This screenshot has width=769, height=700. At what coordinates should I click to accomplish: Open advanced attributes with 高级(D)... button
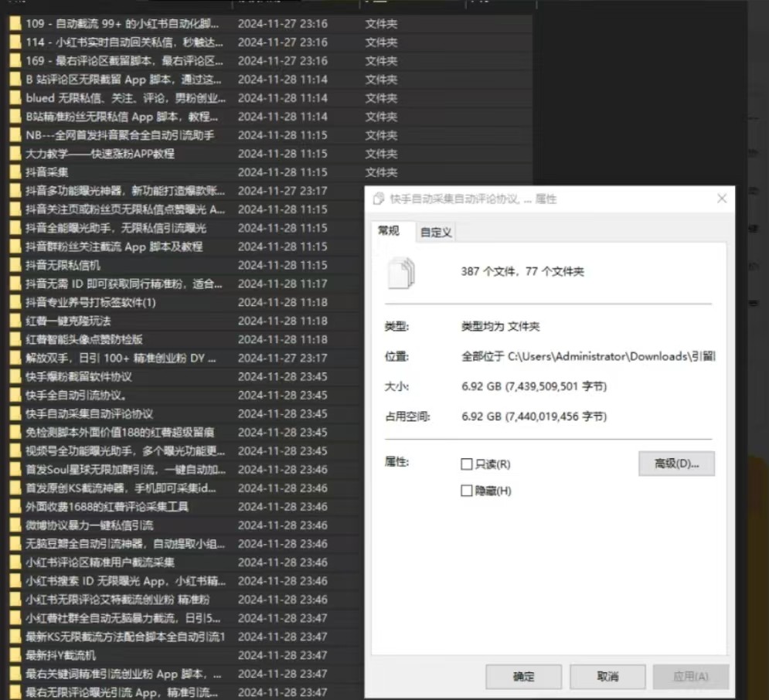[676, 464]
